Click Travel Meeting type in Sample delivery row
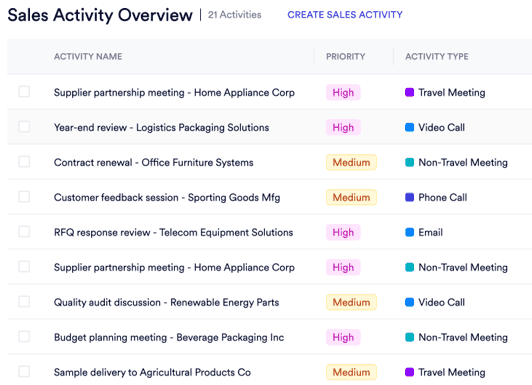The width and height of the screenshot is (532, 385). click(452, 372)
